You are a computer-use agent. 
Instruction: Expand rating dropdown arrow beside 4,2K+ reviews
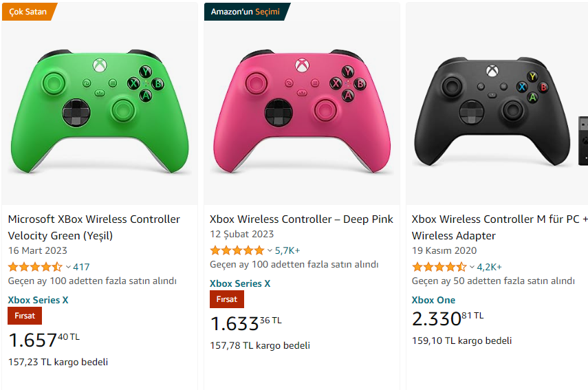(472, 267)
